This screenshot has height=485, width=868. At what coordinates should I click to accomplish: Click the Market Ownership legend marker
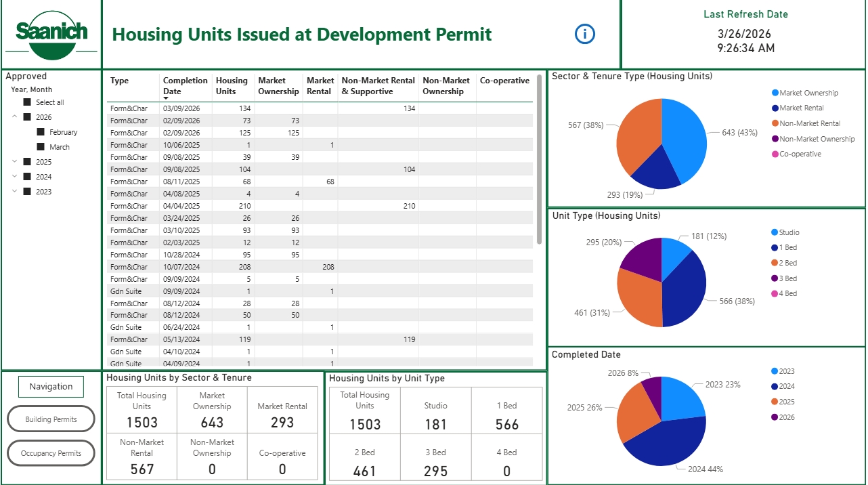tap(775, 93)
